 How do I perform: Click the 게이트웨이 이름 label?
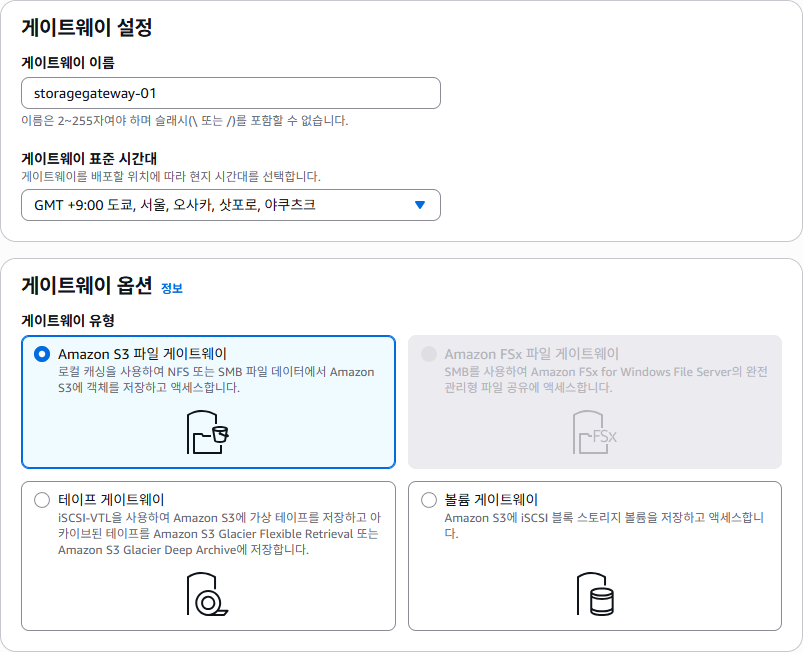coord(68,62)
